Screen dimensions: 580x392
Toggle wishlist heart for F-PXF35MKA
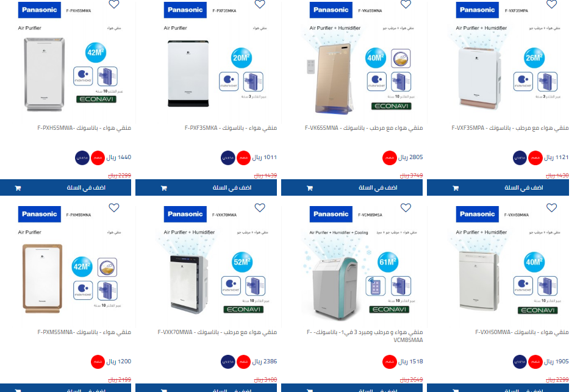260,4
